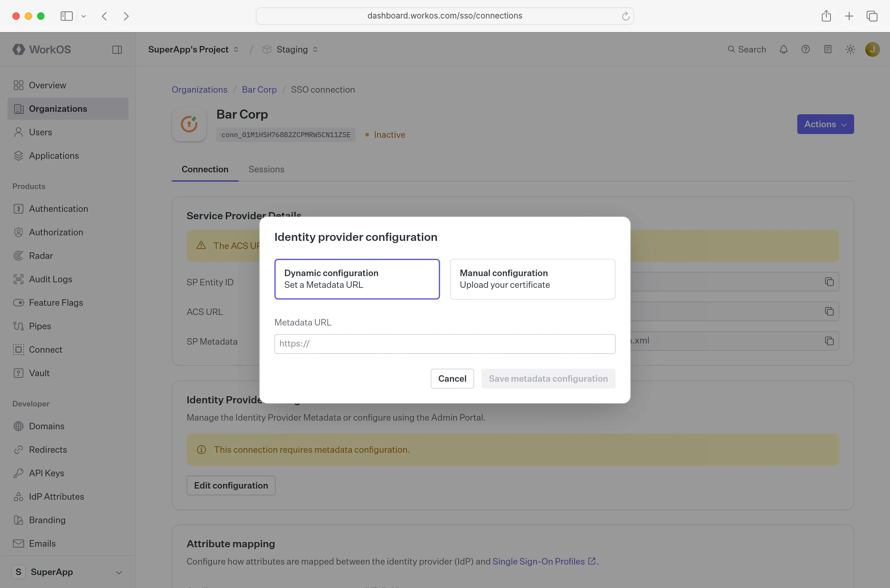Open the Overview page
Screen dimensions: 890x588
coord(68,85)
